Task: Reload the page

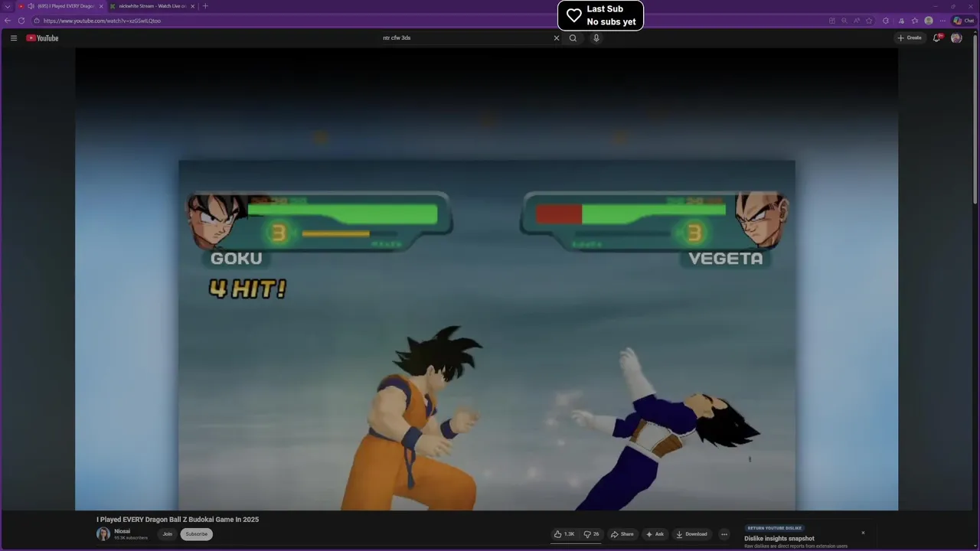Action: [21, 21]
